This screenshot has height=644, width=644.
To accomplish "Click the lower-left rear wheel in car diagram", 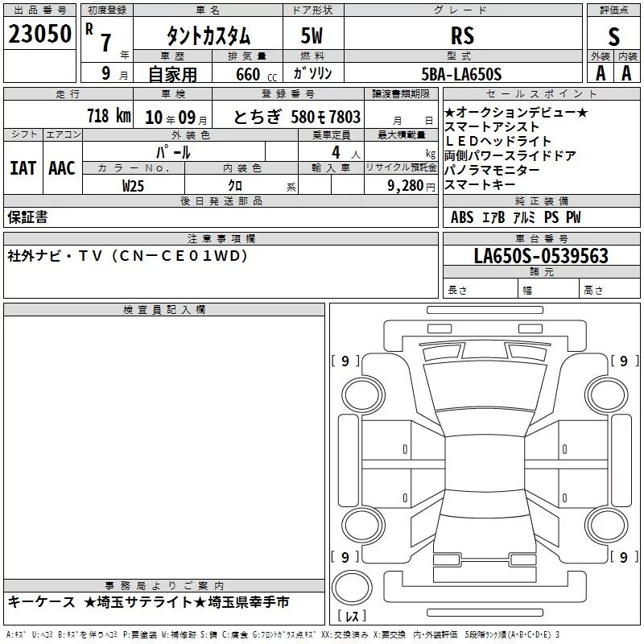I will [363, 525].
